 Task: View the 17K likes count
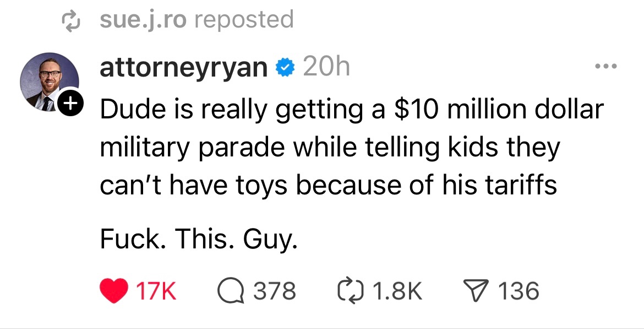[x=156, y=291]
